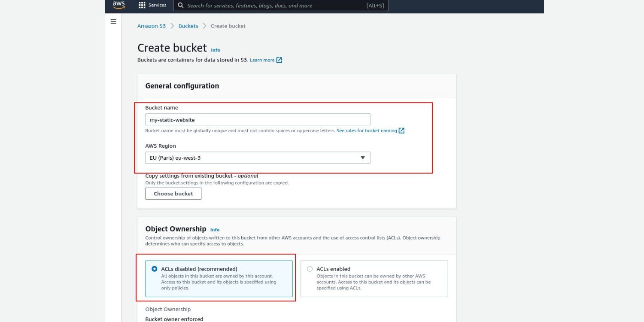Viewport: 644px width, 322px height.
Task: Click the external icon beside bucket naming rules
Action: [401, 131]
